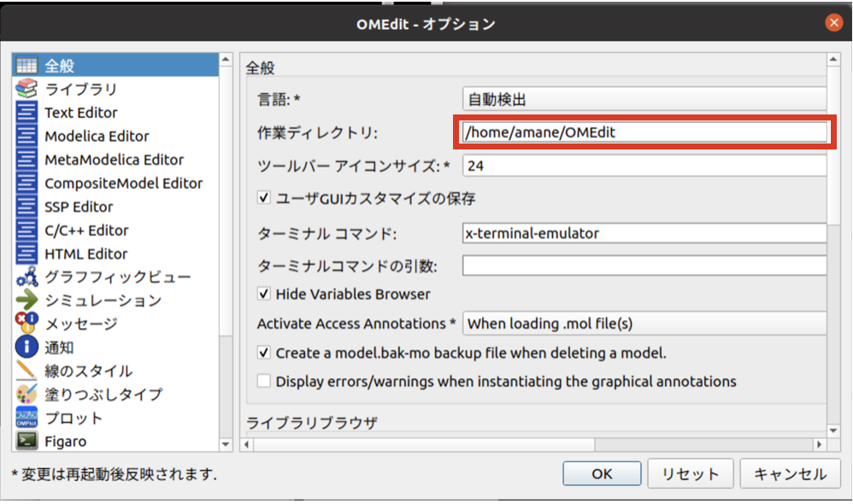Click the ライブラリ books icon
853x504 pixels.
pos(26,89)
